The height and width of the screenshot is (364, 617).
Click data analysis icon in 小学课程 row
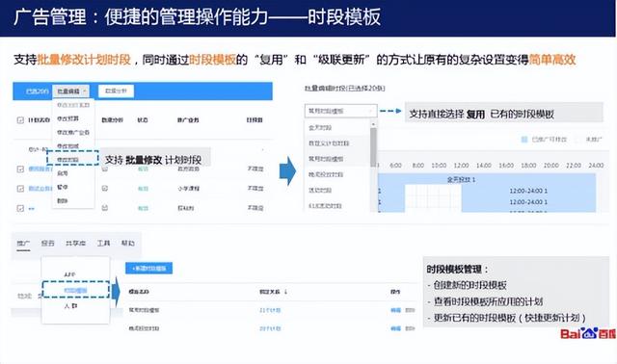pyautogui.click(x=105, y=189)
